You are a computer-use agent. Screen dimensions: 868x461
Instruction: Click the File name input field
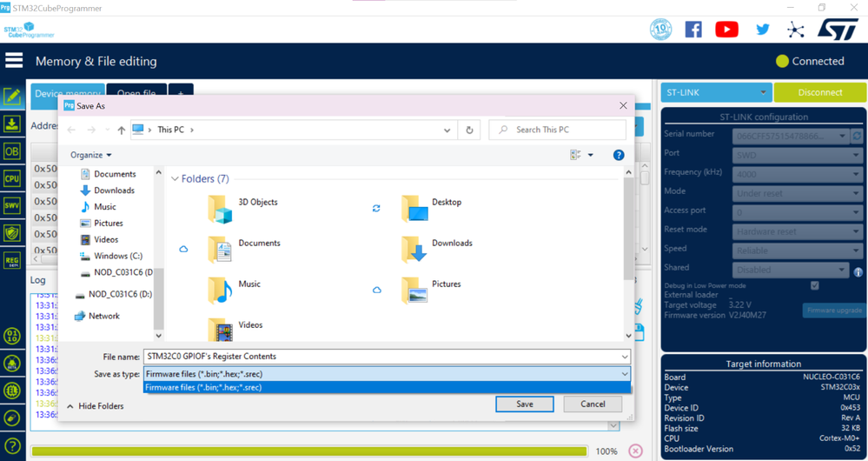pyautogui.click(x=381, y=357)
